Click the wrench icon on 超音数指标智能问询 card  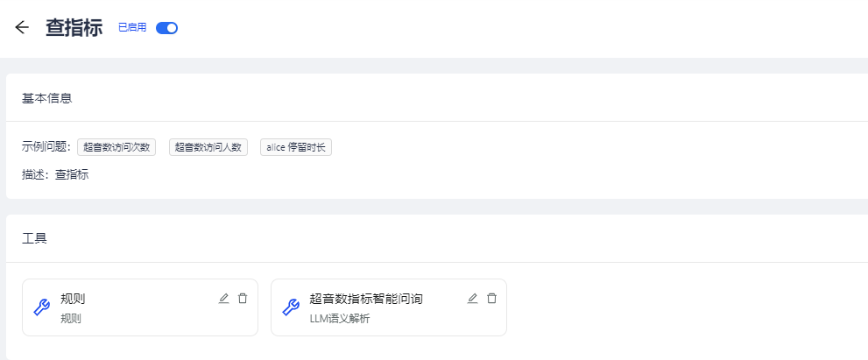[x=290, y=307]
